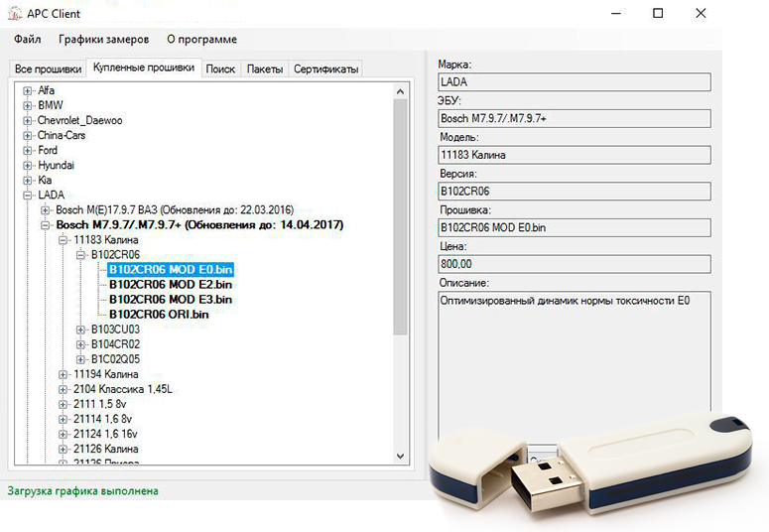This screenshot has width=769, height=532.
Task: Expand the Ford tree node
Action: click(x=28, y=151)
